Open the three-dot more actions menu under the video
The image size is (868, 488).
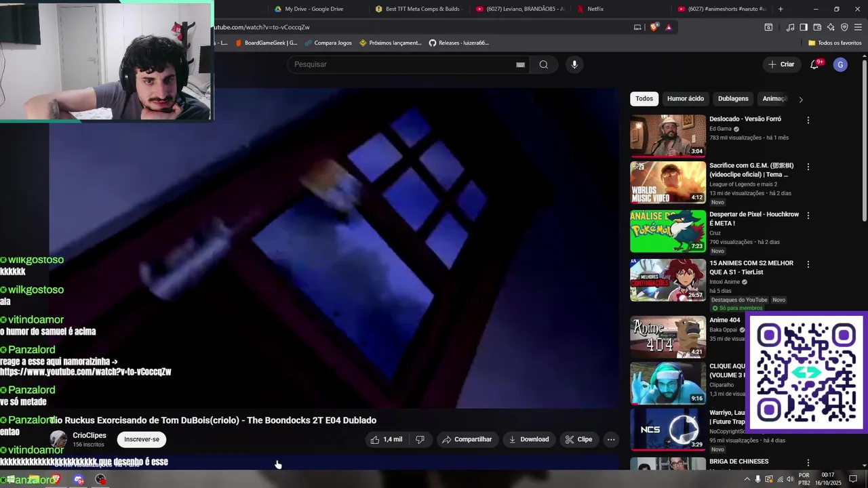click(x=611, y=439)
